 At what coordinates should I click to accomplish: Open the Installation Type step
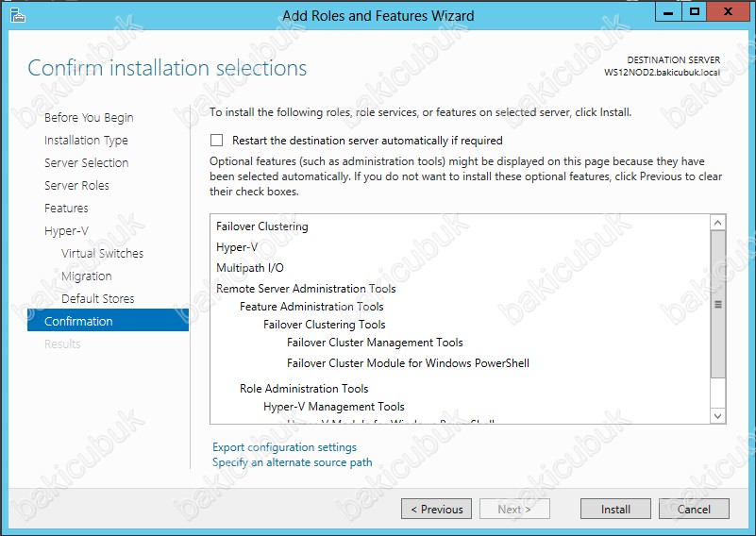point(86,141)
